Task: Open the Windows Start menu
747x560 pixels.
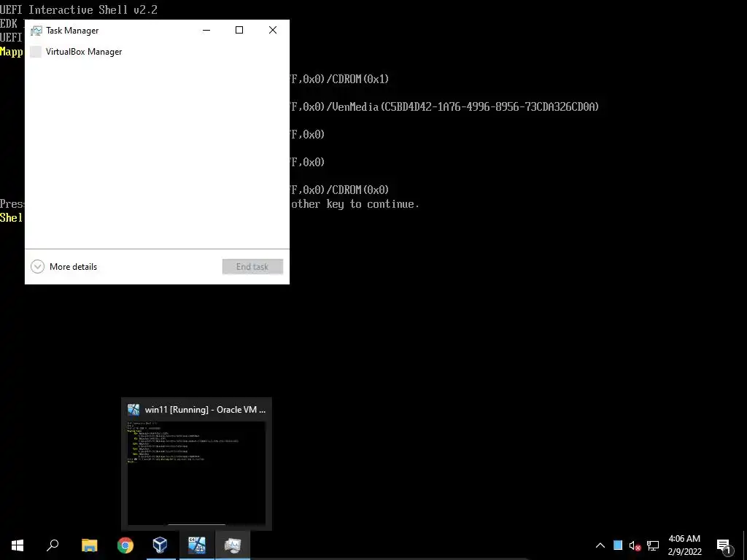Action: pyautogui.click(x=18, y=545)
